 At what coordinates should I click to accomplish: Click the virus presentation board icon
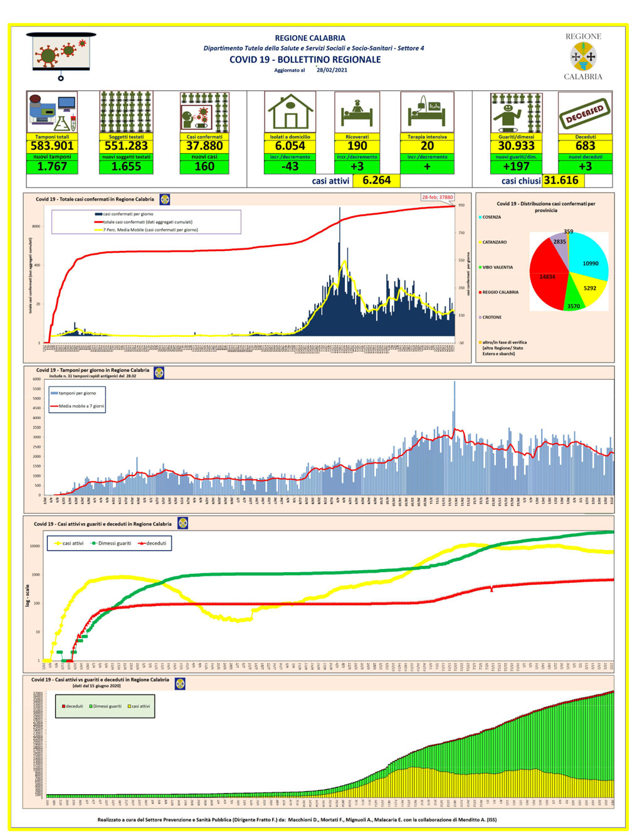tap(61, 56)
